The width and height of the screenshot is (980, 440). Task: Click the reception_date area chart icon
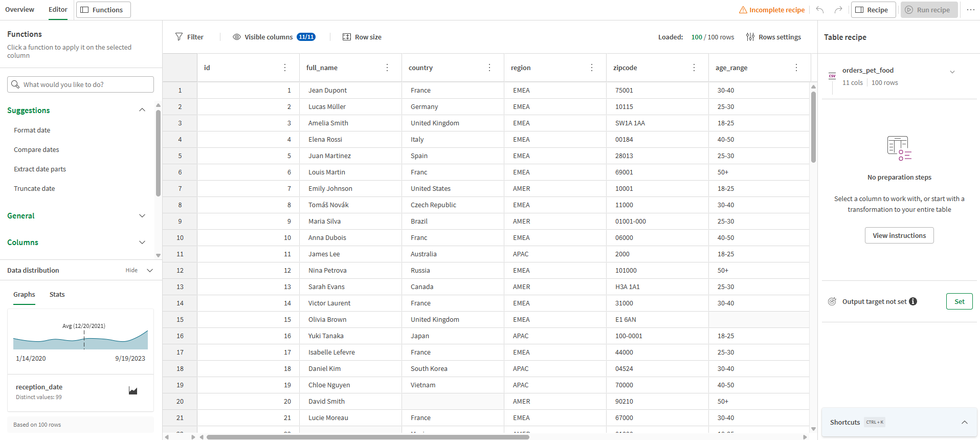pyautogui.click(x=133, y=391)
